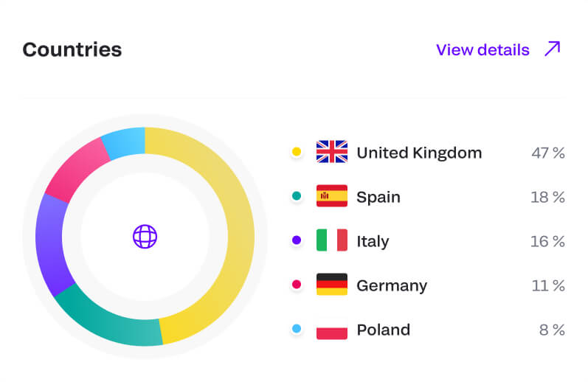588x382 pixels.
Task: Click the globe icon in donut center
Action: (145, 237)
